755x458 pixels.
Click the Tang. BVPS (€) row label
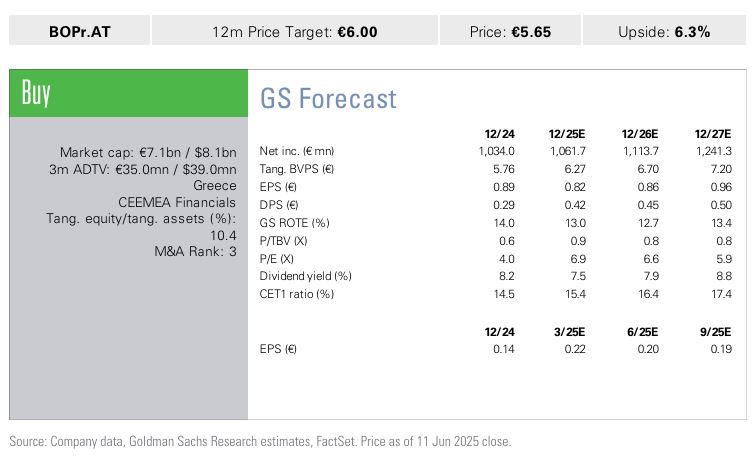(297, 169)
